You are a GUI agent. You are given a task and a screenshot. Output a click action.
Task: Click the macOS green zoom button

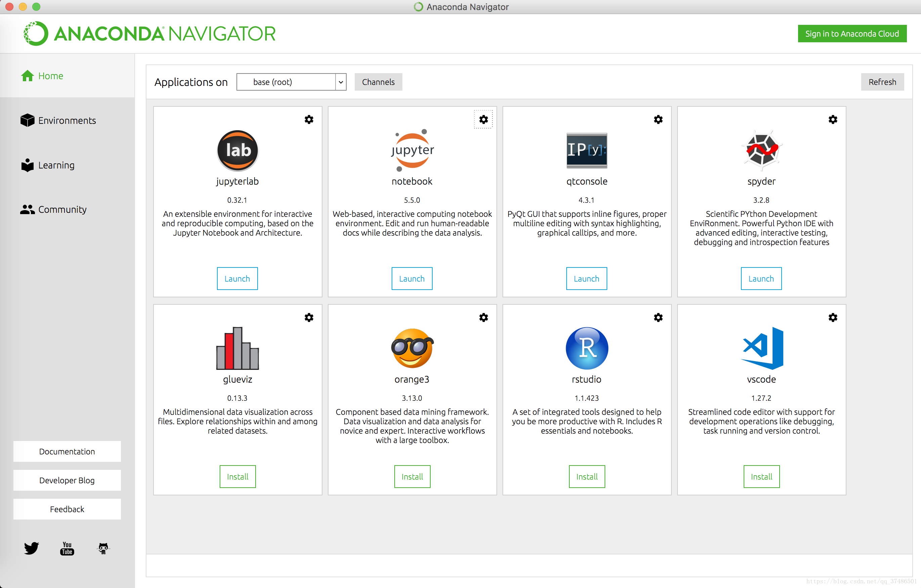pyautogui.click(x=36, y=6)
